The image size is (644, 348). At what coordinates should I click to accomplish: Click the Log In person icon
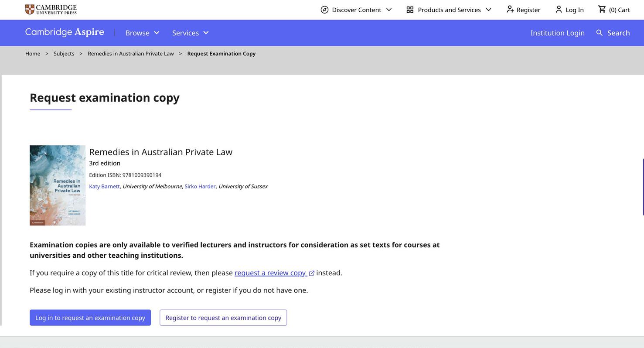(x=559, y=9)
